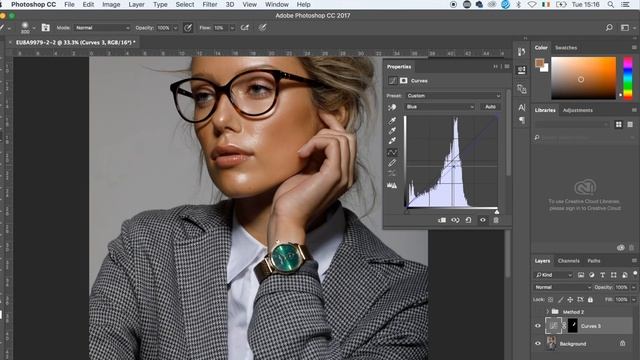640x360 pixels.
Task: Select the Curves 3 layer mask thumbnail
Action: pos(573,326)
